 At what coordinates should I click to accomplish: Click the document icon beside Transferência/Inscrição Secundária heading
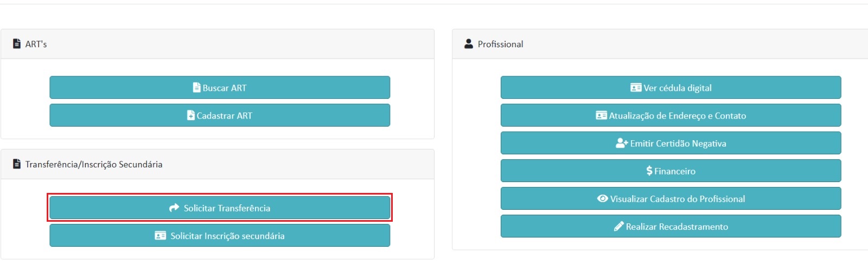(17, 164)
